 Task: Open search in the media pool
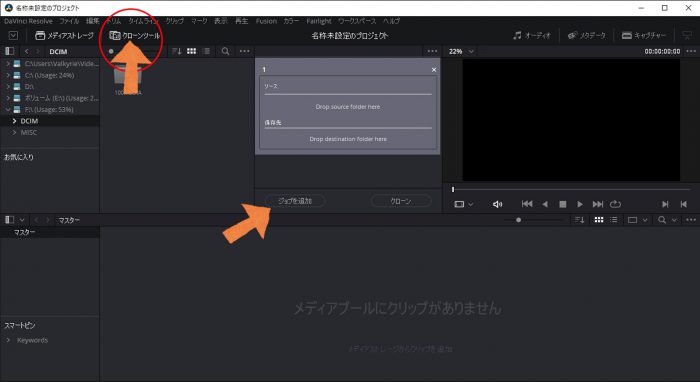pyautogui.click(x=662, y=220)
